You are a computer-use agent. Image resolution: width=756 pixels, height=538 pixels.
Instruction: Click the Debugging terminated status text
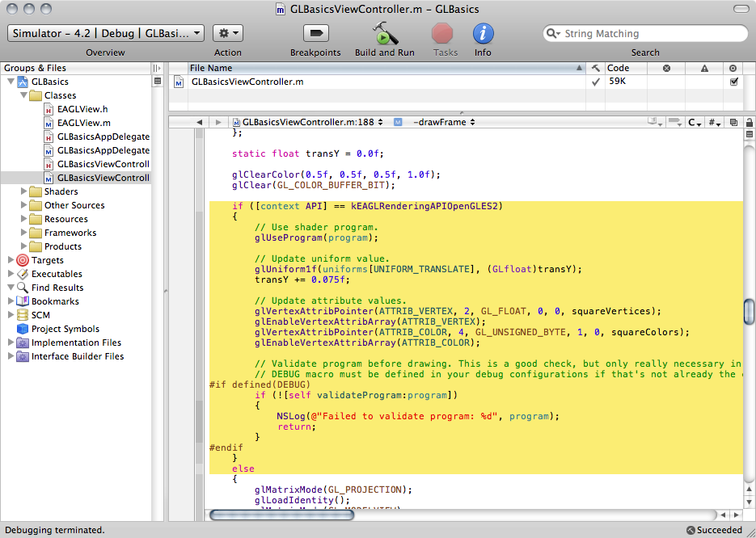click(x=54, y=530)
